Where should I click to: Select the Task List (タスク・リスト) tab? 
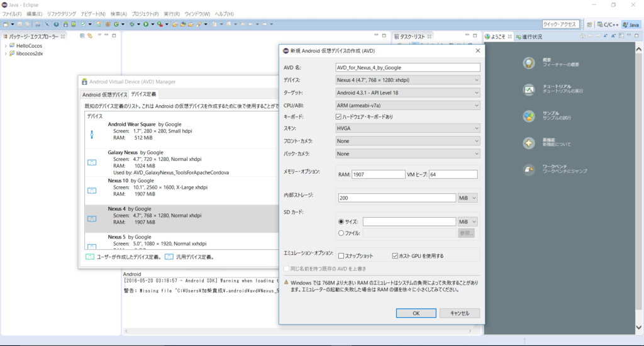click(x=413, y=36)
